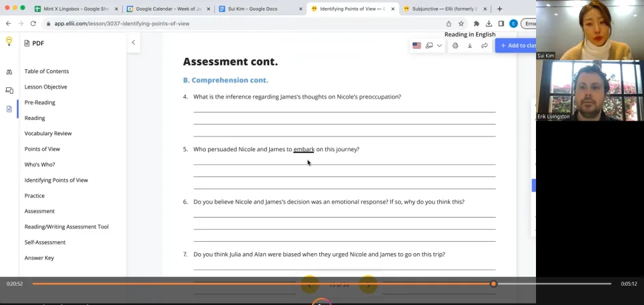
Task: Jump to Reading section
Action: coord(35,119)
